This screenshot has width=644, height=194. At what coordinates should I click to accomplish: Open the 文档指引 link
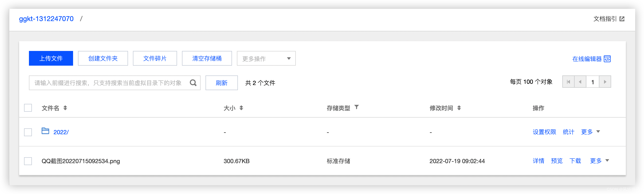click(x=605, y=19)
